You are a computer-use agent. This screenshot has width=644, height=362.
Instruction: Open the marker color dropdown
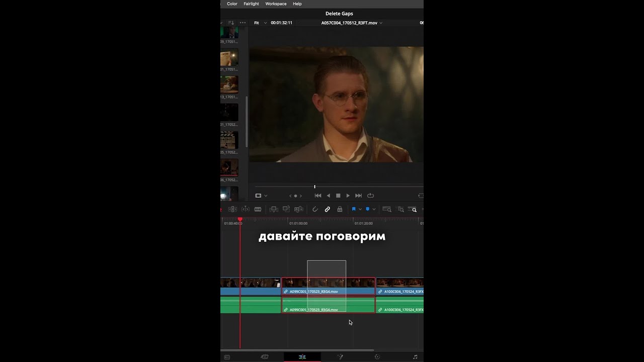tap(374, 209)
